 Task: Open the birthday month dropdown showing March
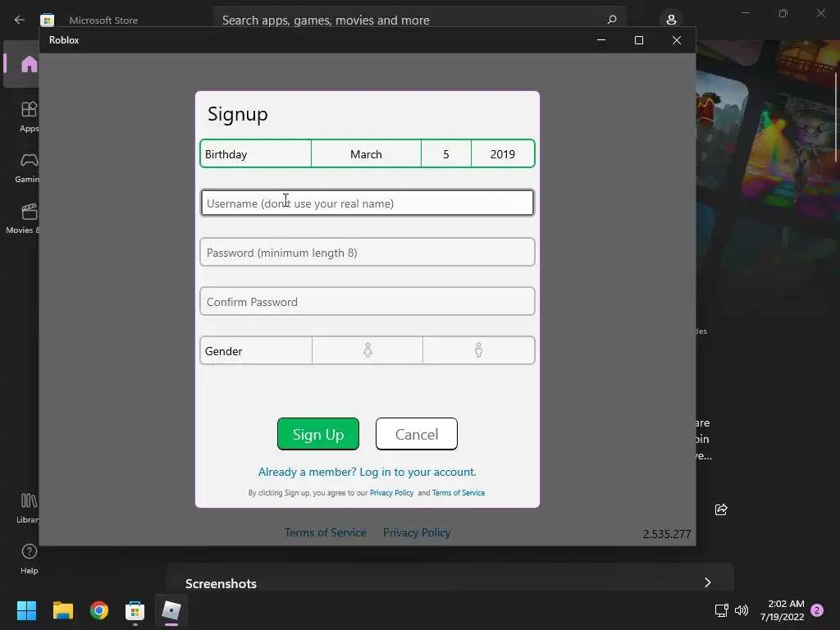366,154
